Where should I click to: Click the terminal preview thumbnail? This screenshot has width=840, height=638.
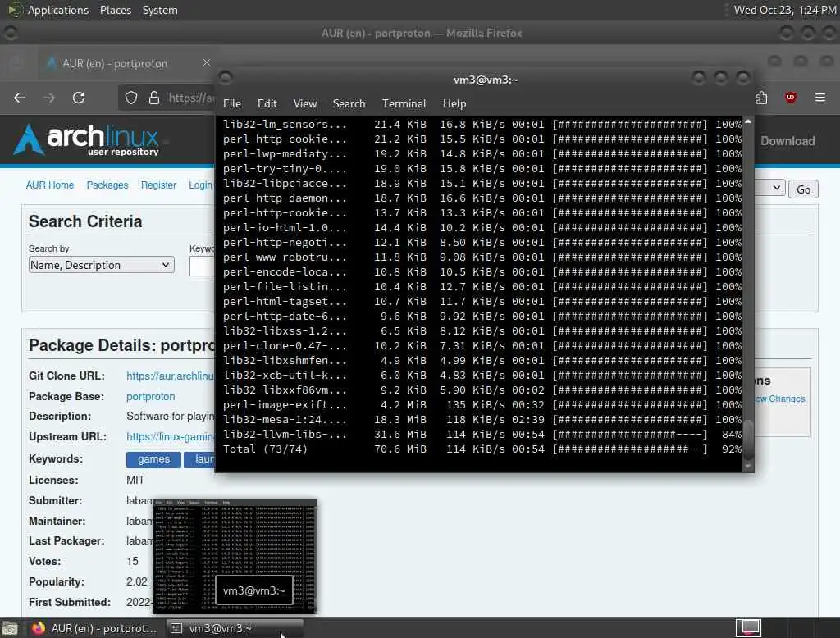(235, 556)
